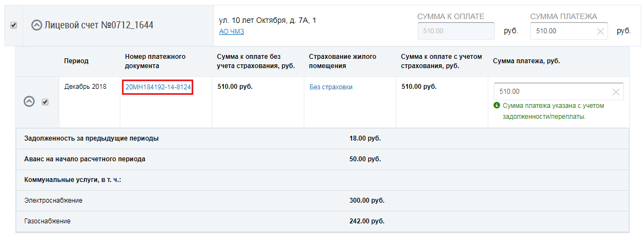Clear the top Сумма платежа field

600,32
